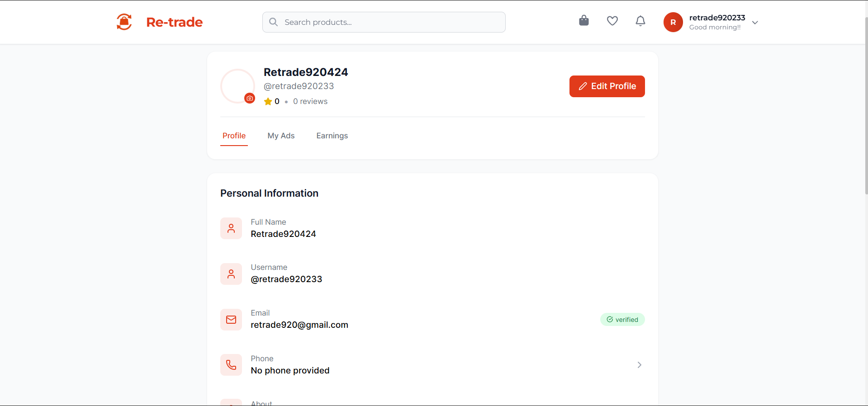
Task: Click the red R user avatar
Action: pyautogui.click(x=673, y=22)
